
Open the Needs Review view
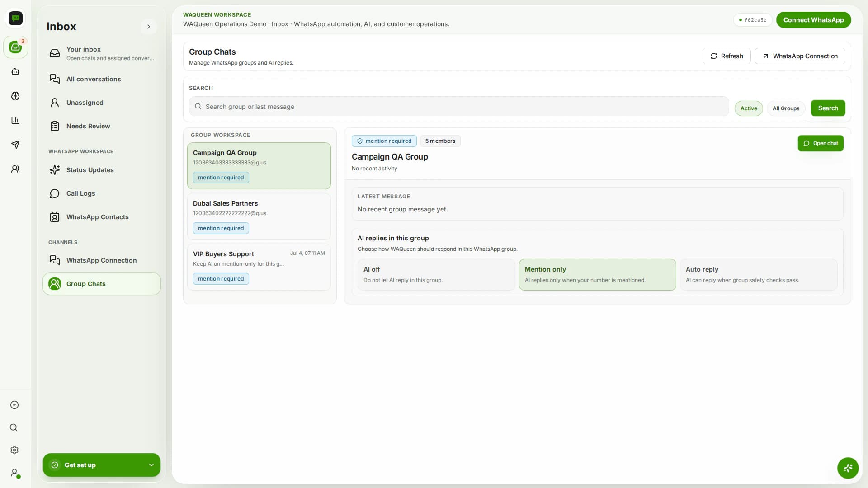pyautogui.click(x=102, y=126)
